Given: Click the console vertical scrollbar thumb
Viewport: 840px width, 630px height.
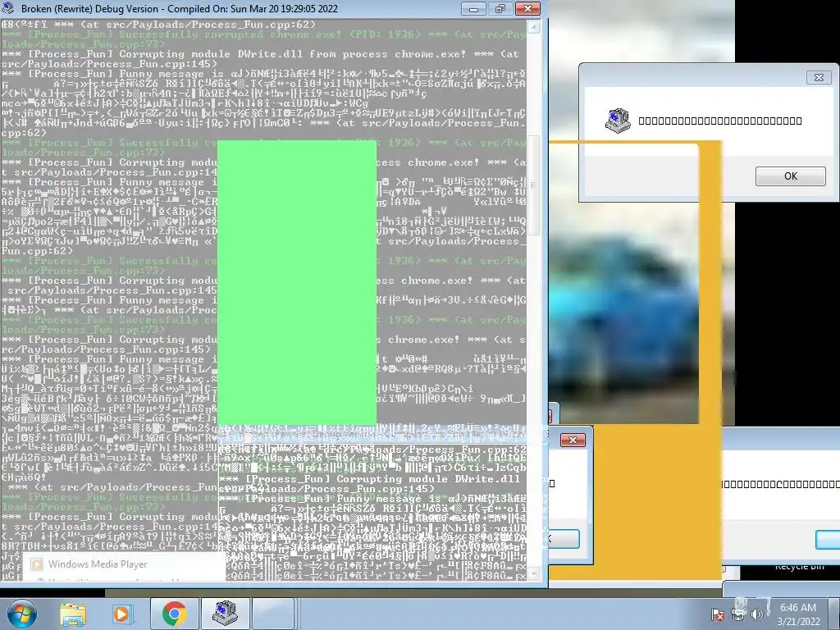Looking at the screenshot, I should click(533, 185).
